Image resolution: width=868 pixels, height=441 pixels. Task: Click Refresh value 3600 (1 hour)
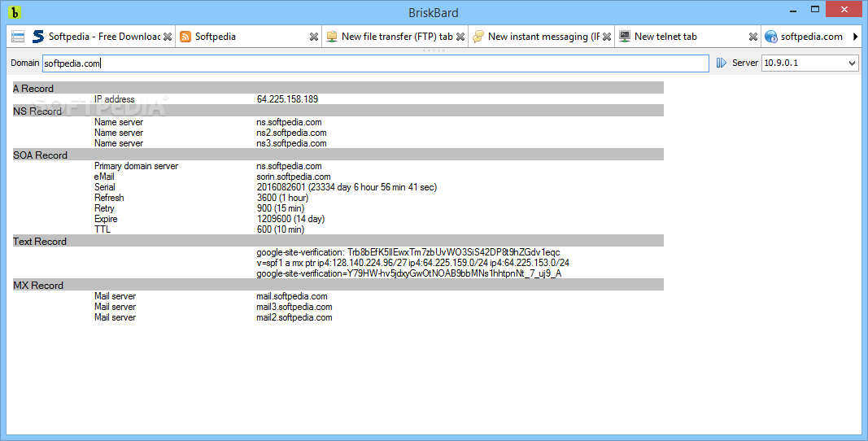(282, 197)
